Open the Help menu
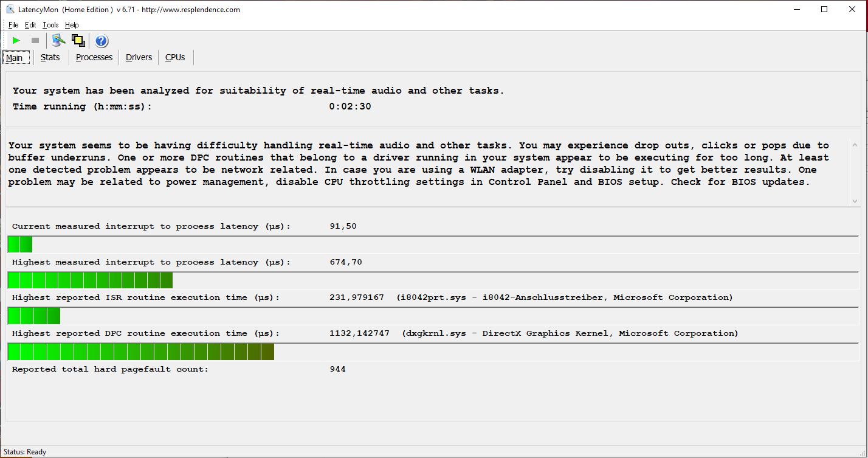The height and width of the screenshot is (458, 868). coord(72,25)
